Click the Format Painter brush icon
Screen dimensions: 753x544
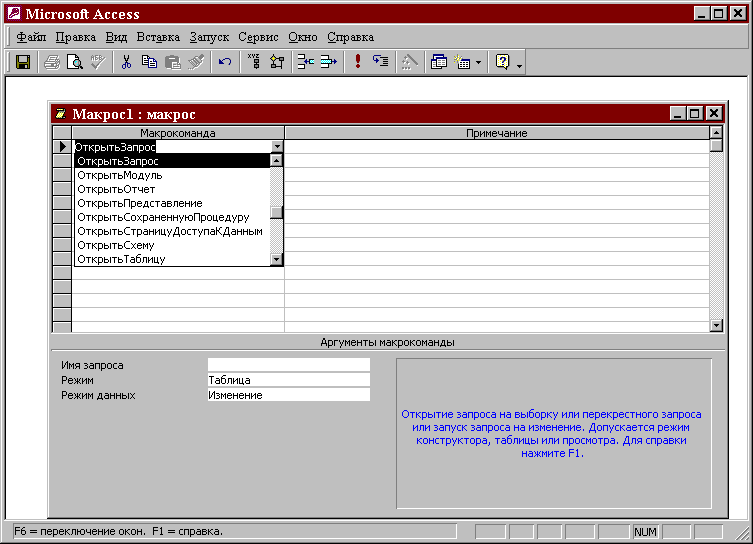click(x=195, y=62)
